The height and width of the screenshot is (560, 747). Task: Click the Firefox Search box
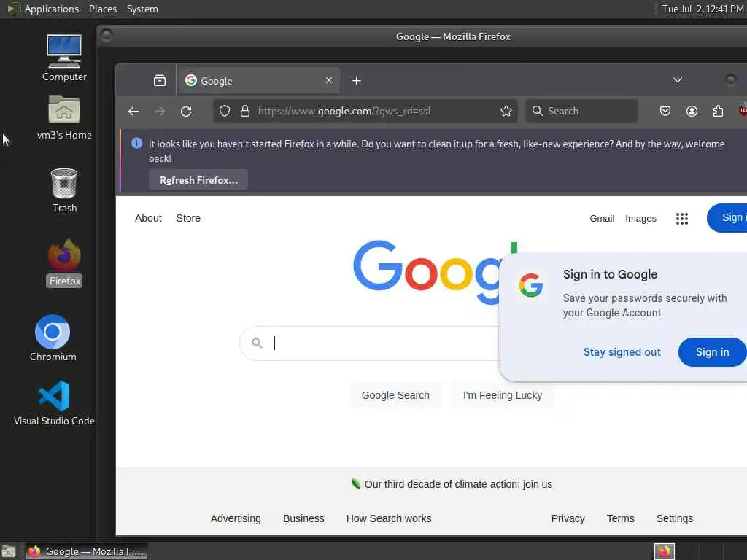point(581,111)
